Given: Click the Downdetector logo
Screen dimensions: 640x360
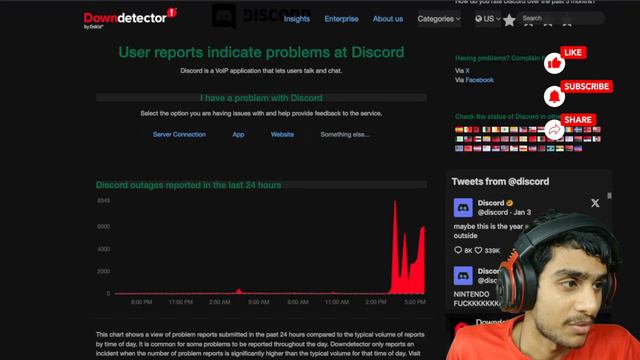Looking at the screenshot, I should [130, 19].
